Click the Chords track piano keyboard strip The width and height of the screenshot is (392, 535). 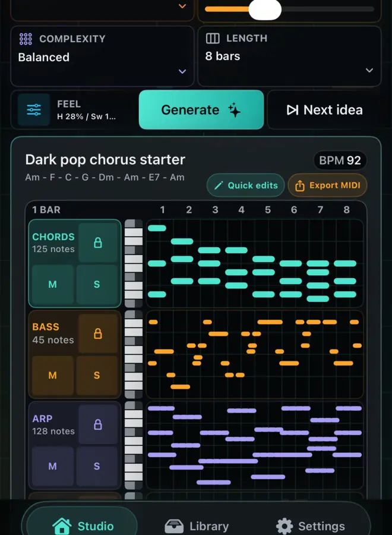(134, 263)
